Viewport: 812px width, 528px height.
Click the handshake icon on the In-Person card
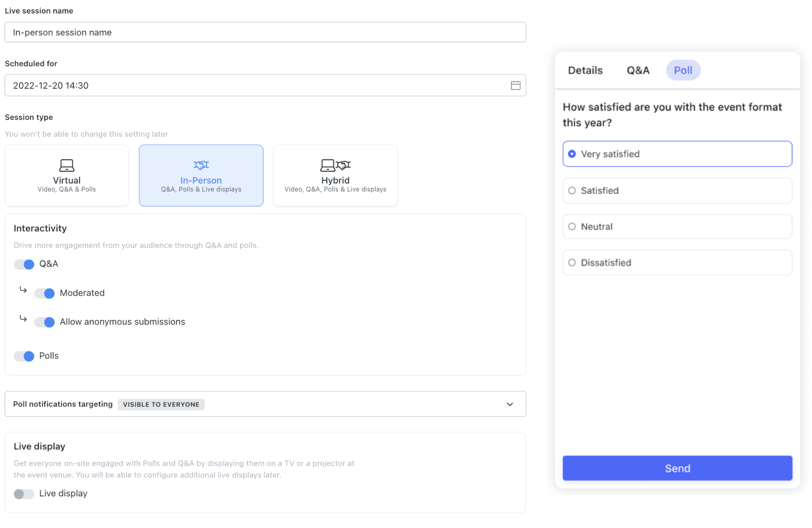201,165
